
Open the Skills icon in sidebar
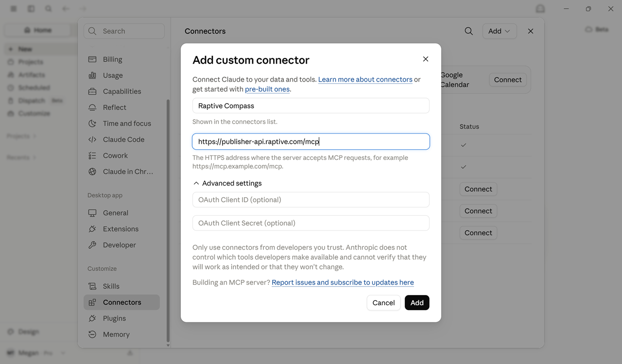tap(92, 286)
